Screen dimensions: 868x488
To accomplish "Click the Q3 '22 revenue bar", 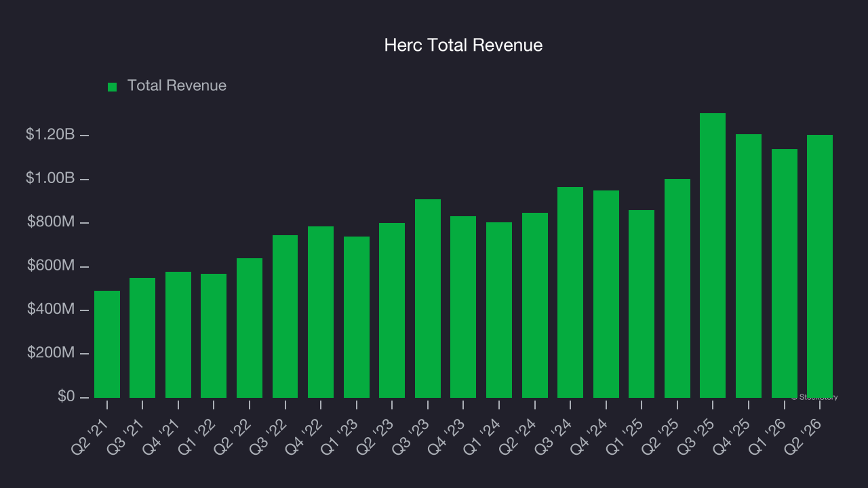I will tap(285, 317).
